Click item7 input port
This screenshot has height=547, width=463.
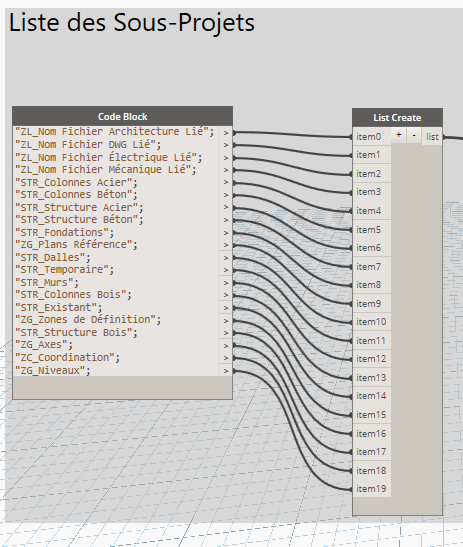pos(372,267)
